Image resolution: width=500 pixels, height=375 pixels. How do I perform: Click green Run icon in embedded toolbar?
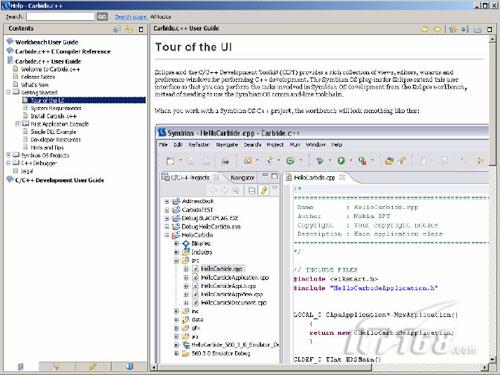[341, 161]
